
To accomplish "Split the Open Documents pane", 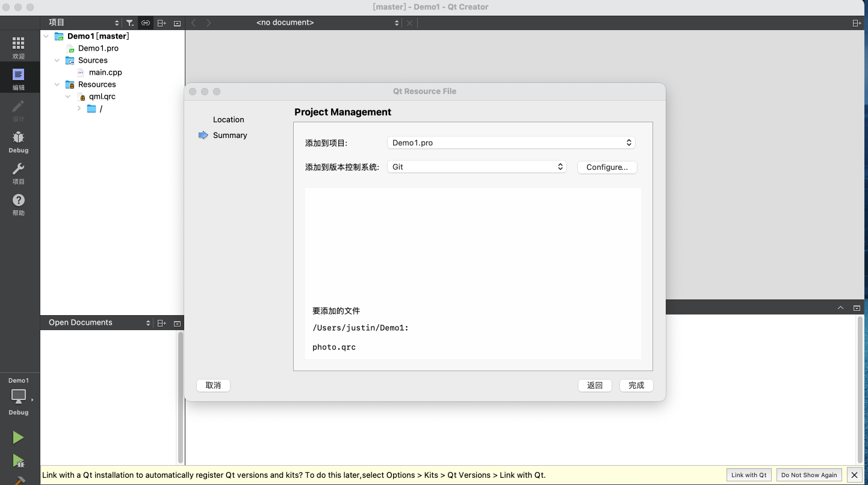I will click(x=161, y=323).
